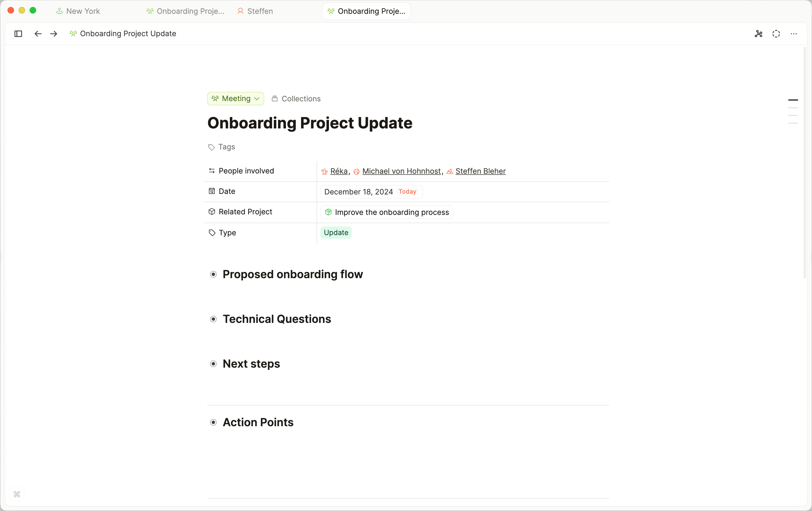
Task: Open the Improve the onboarding process project
Action: [386, 212]
